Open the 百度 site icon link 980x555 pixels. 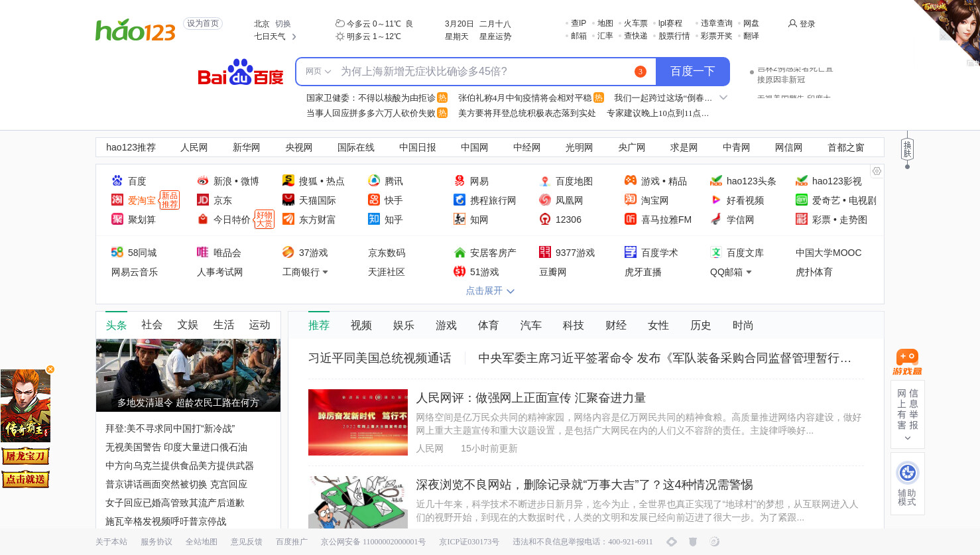click(x=117, y=180)
